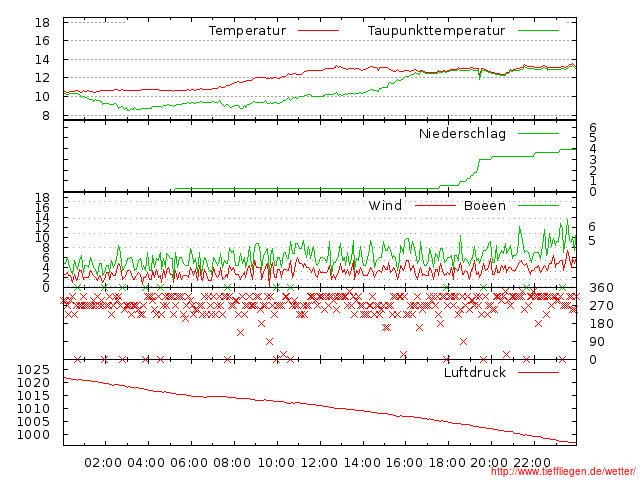Click the 12:00 time axis label
Viewport: 640px width, 480px height.
319,463
